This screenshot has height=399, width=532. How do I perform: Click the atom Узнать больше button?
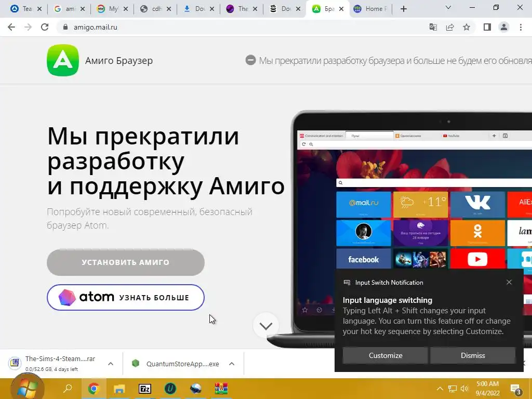click(126, 297)
